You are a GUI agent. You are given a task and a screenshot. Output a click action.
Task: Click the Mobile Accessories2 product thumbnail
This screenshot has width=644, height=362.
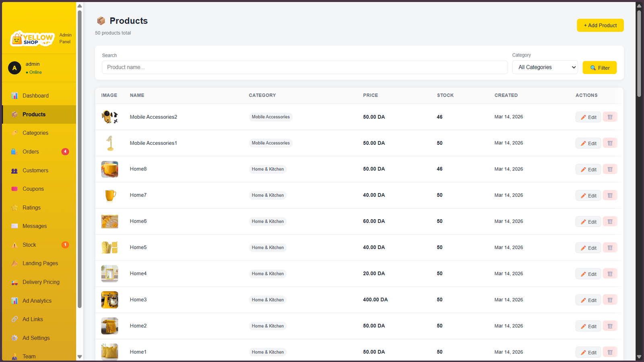[109, 117]
